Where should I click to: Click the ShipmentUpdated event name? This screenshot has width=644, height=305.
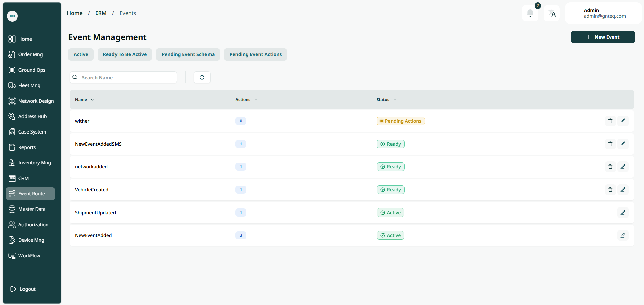tap(95, 213)
